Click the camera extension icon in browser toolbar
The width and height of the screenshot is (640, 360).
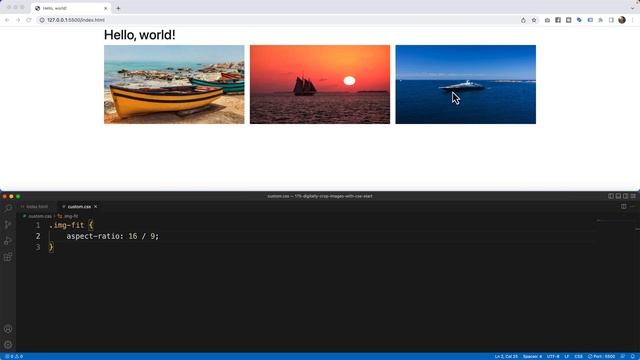[547, 20]
